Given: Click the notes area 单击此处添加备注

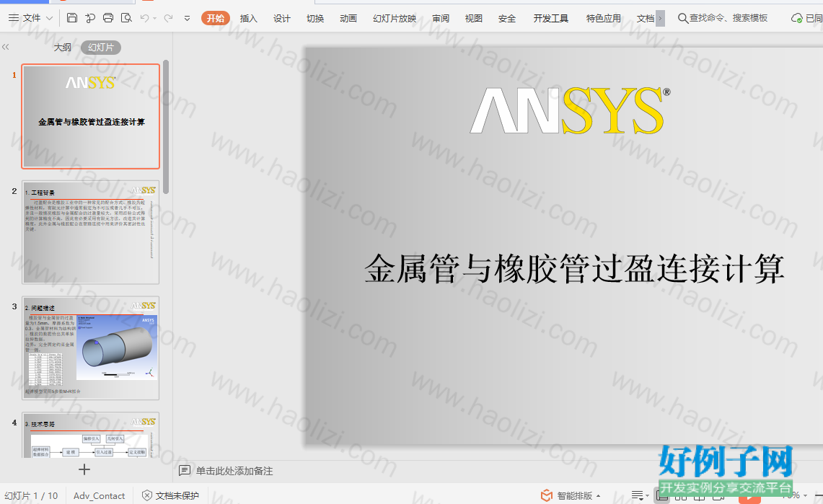Looking at the screenshot, I should pos(234,471).
